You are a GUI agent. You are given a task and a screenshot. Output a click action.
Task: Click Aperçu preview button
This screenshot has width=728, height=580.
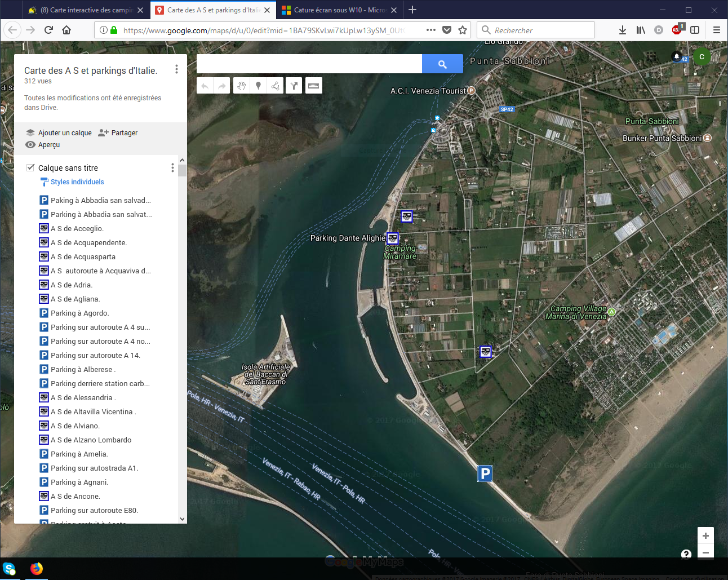(43, 145)
